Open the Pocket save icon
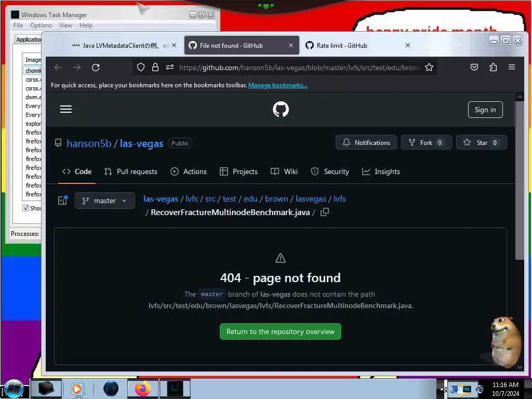This screenshot has width=532, height=399. click(474, 67)
